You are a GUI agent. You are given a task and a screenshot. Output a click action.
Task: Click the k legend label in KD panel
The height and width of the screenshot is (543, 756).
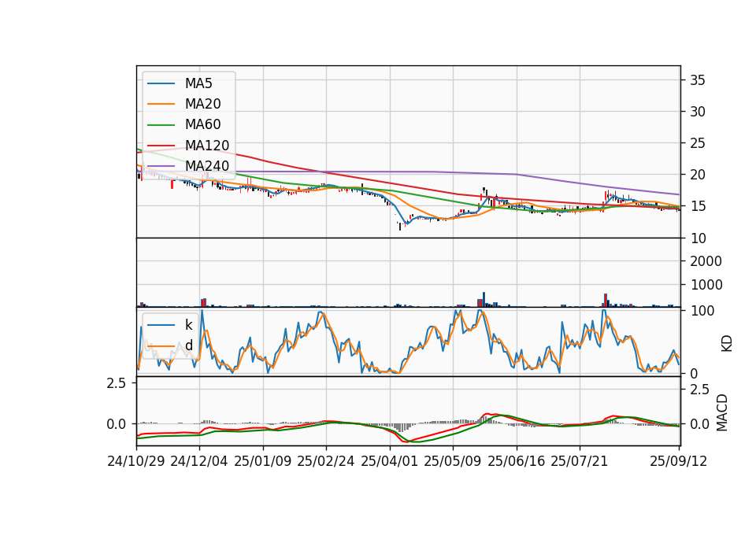click(x=188, y=325)
